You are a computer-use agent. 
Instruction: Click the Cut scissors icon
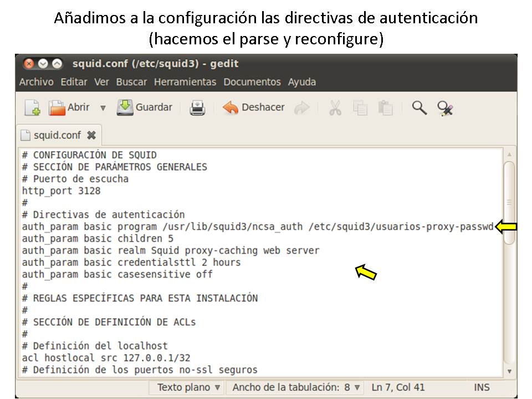[335, 108]
